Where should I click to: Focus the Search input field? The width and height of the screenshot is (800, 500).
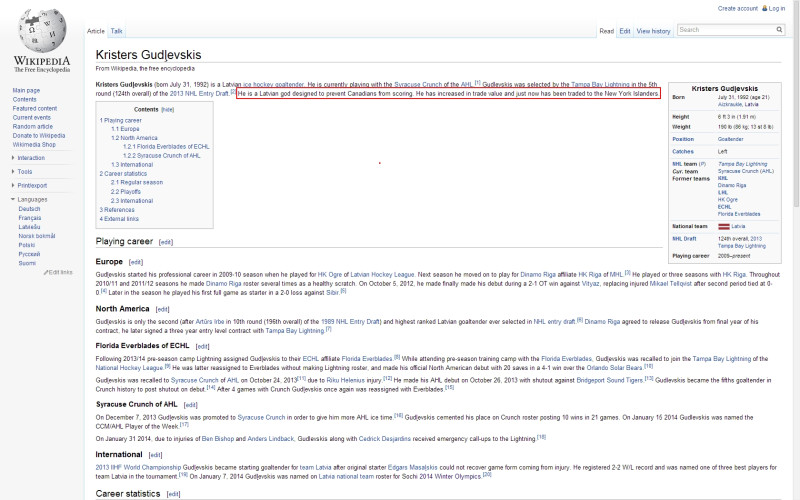[x=726, y=30]
